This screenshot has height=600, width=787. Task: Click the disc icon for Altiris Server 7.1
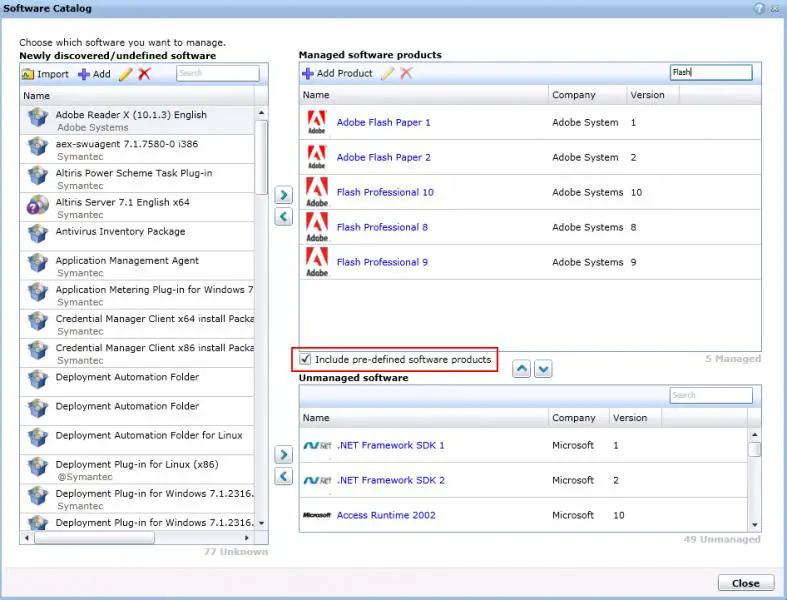(38, 204)
